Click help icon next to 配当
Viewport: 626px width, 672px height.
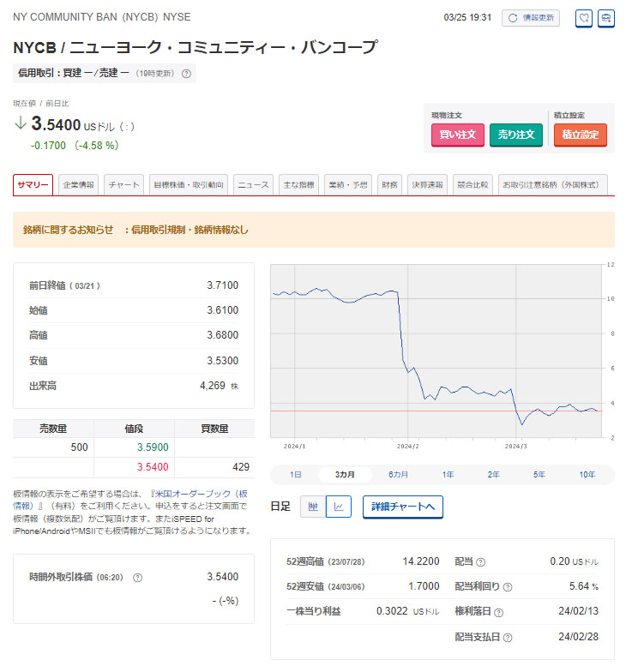(480, 562)
